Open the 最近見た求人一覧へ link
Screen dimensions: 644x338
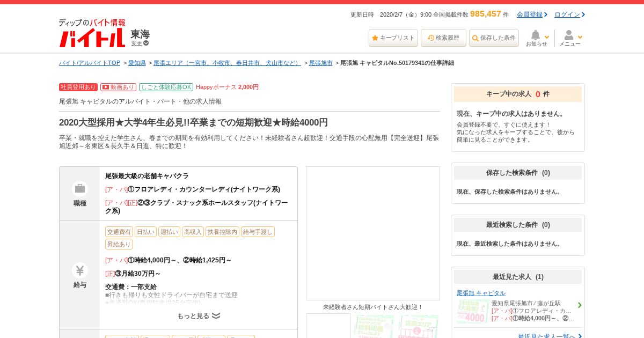pyautogui.click(x=546, y=336)
